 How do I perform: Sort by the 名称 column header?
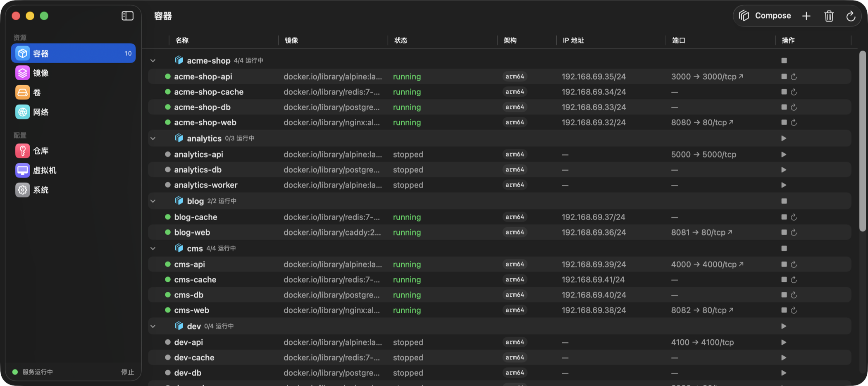pos(182,40)
